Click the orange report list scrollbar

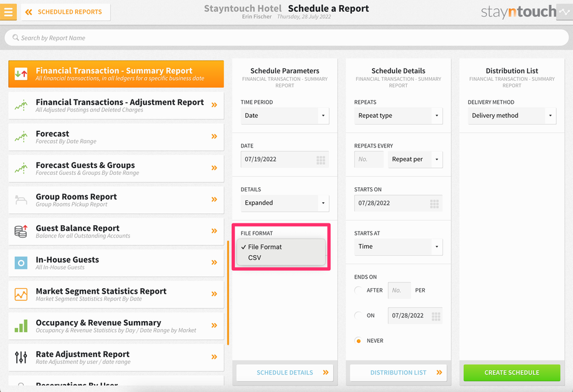228,292
